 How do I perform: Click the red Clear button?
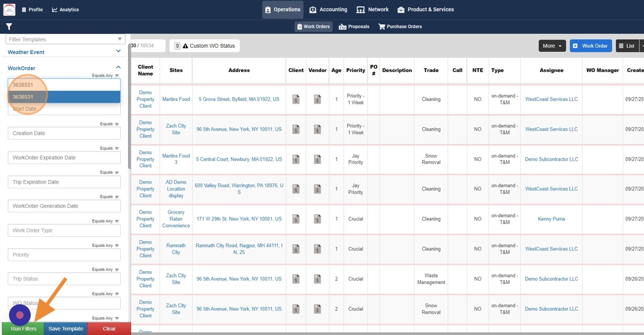109,329
